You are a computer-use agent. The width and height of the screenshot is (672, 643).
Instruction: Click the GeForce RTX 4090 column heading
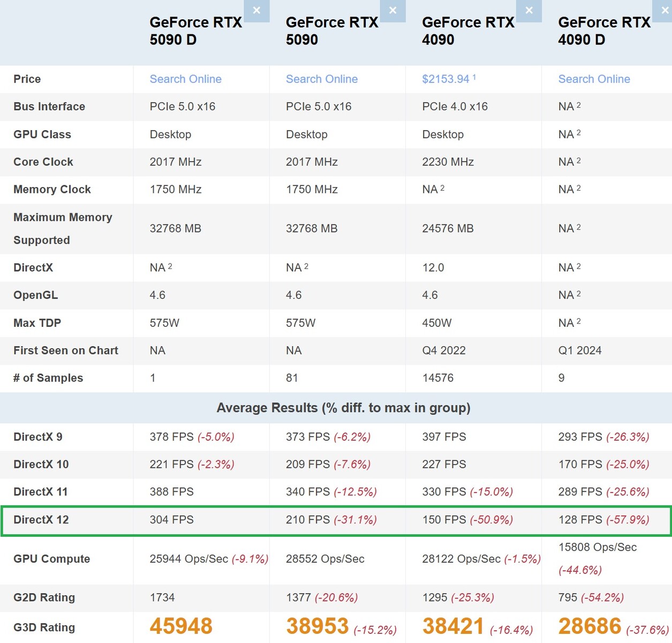468,31
